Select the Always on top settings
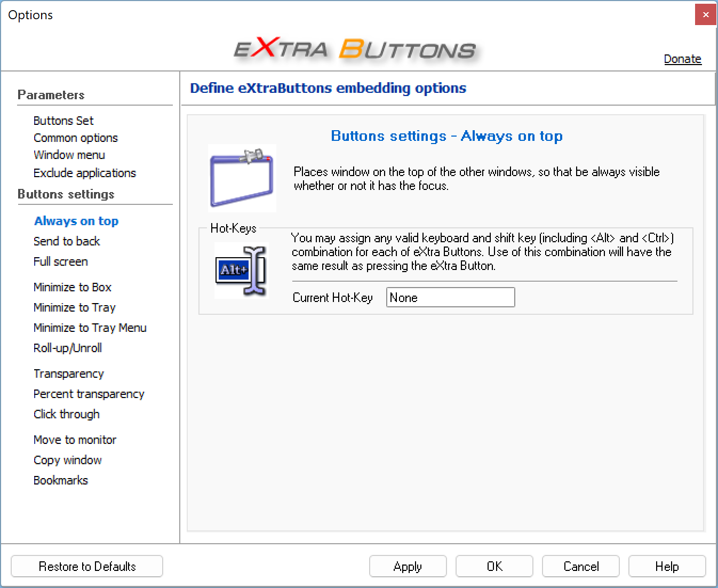718x588 pixels. (76, 221)
